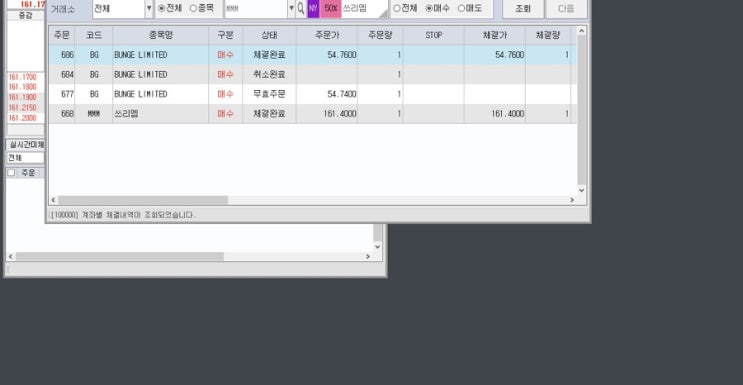Click 무효주문 status in order 677 row
This screenshot has width=743, height=385.
tap(269, 94)
